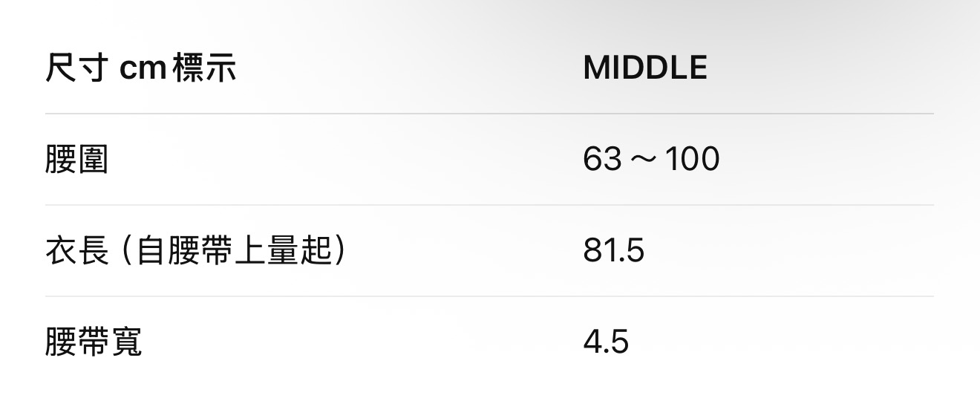Click the '.5' decimal part of 81.5
This screenshot has height=404, width=980.
(631, 251)
